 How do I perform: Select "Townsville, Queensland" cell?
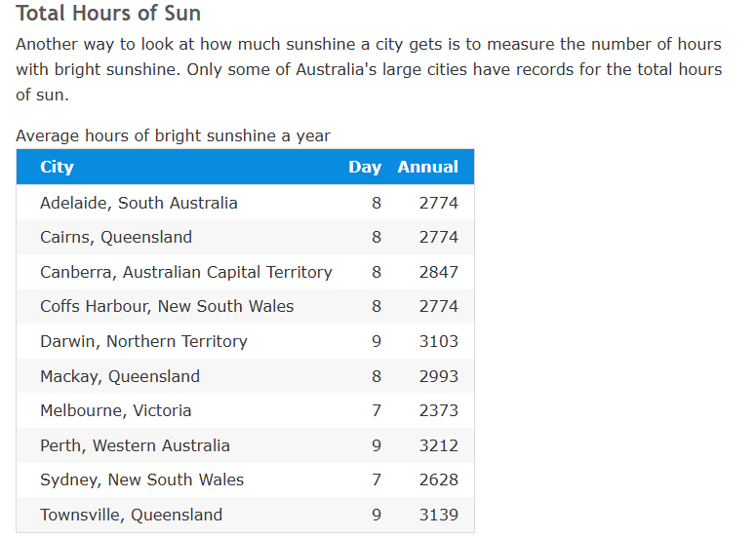(131, 515)
